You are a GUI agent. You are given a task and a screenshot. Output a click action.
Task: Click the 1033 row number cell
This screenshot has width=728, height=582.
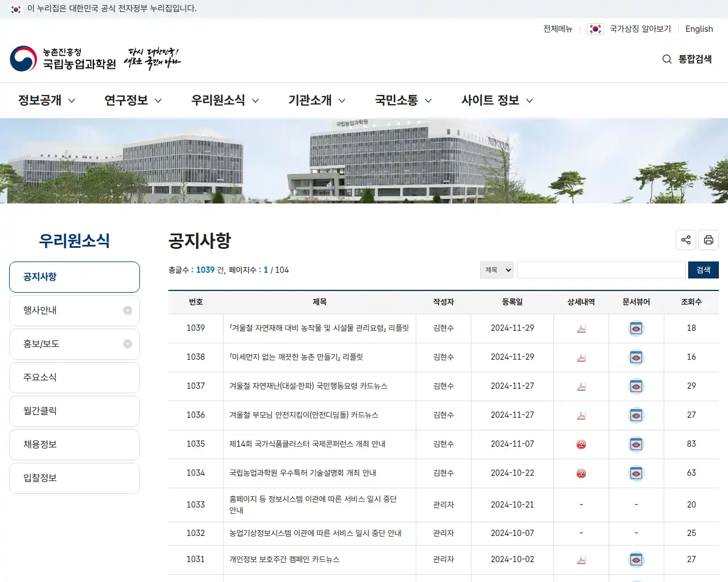[x=196, y=505]
